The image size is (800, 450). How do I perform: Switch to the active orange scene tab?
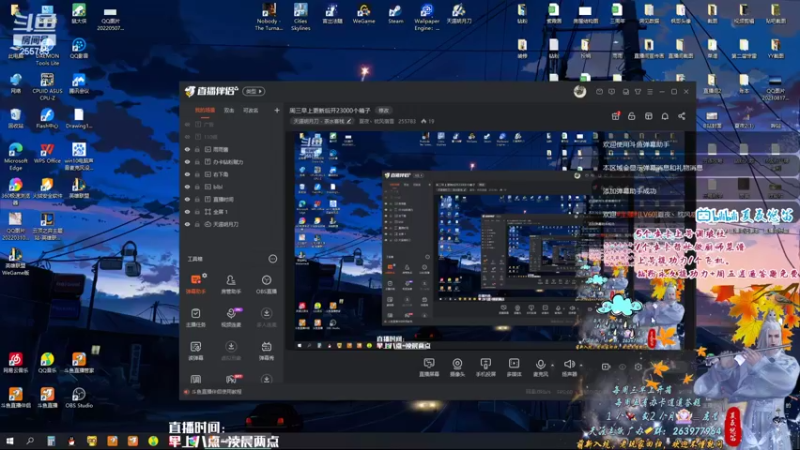click(x=205, y=110)
